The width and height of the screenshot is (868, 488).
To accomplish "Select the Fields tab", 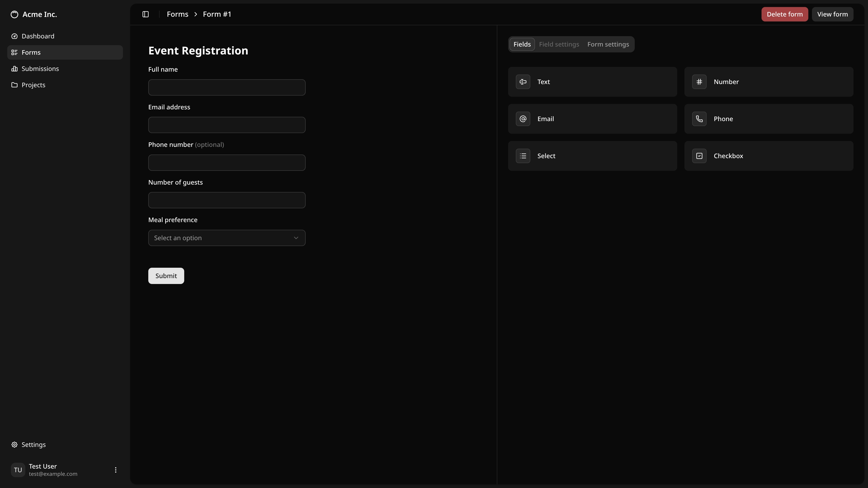I will click(x=522, y=44).
